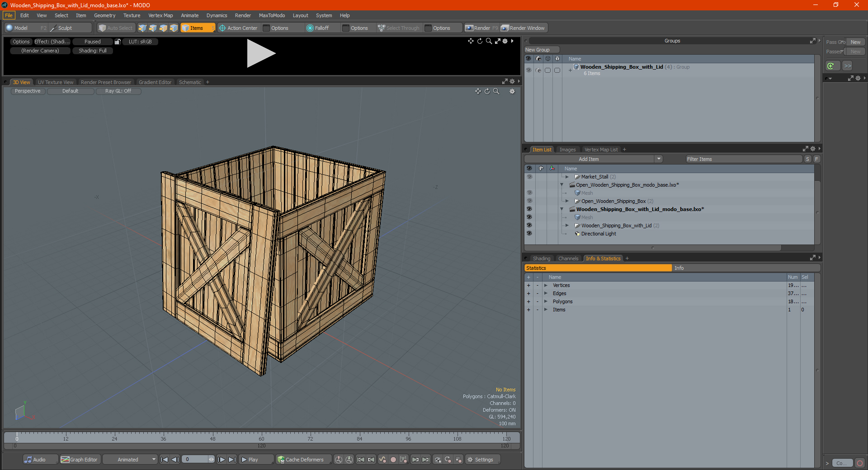Collapse Wooden_Shipping_Box_with_Lid_modo_base.lxo scene

pos(562,209)
